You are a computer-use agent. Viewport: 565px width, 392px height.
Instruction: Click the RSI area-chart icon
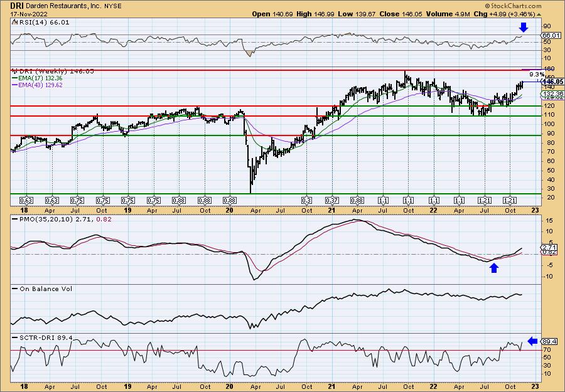coord(14,23)
